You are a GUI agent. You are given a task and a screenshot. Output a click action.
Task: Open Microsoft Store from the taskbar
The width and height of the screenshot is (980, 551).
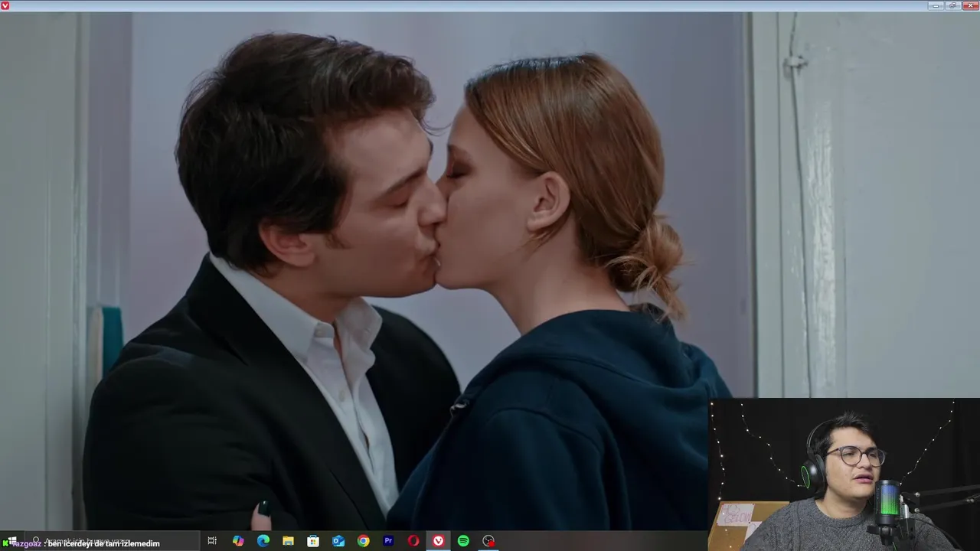[x=313, y=541]
